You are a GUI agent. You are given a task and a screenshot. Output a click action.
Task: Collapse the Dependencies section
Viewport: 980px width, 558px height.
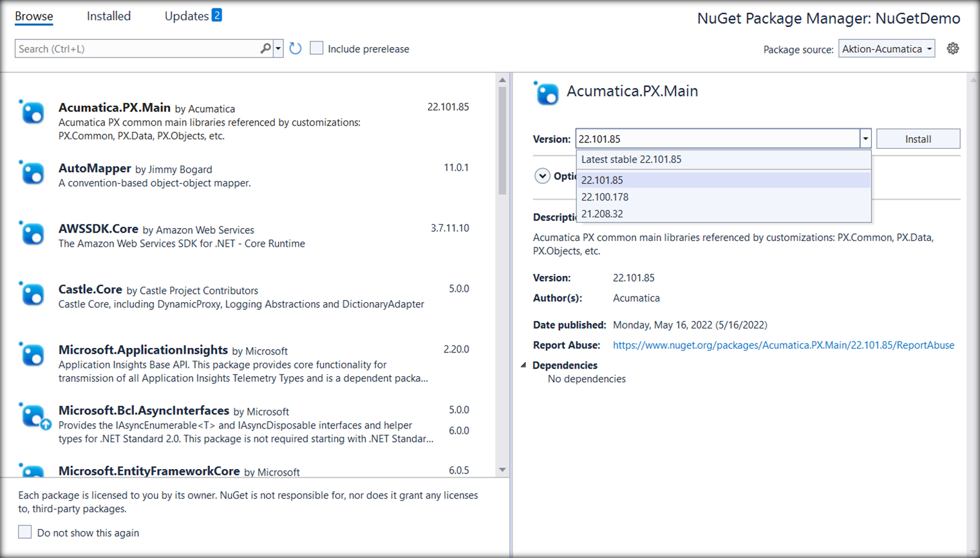pyautogui.click(x=523, y=365)
